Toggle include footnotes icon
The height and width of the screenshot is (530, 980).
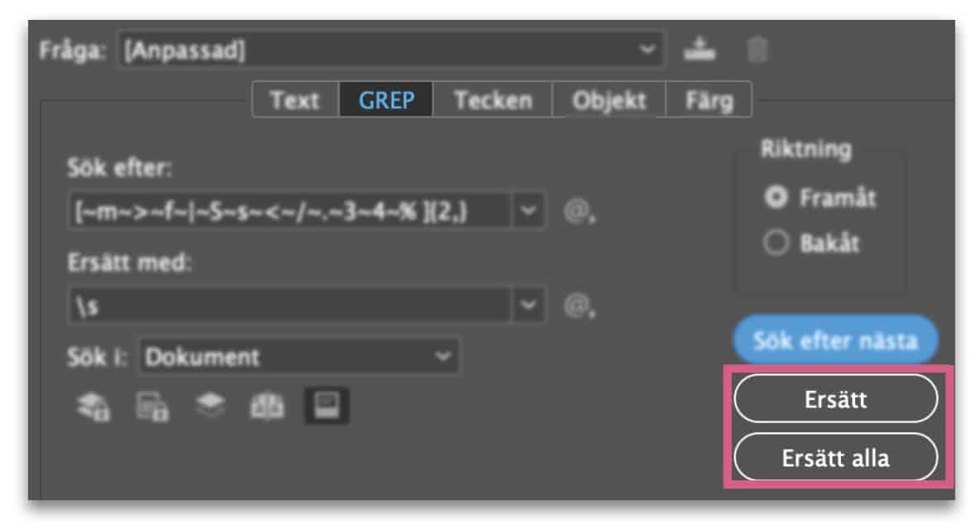pos(327,406)
